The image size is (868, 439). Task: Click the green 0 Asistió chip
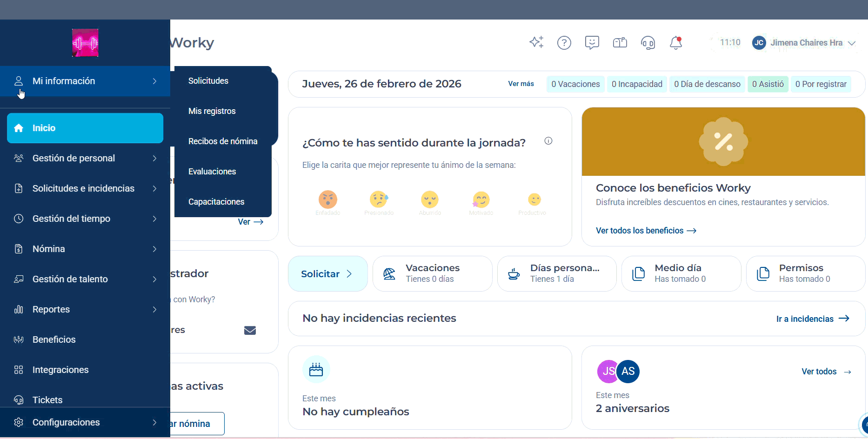pos(768,84)
